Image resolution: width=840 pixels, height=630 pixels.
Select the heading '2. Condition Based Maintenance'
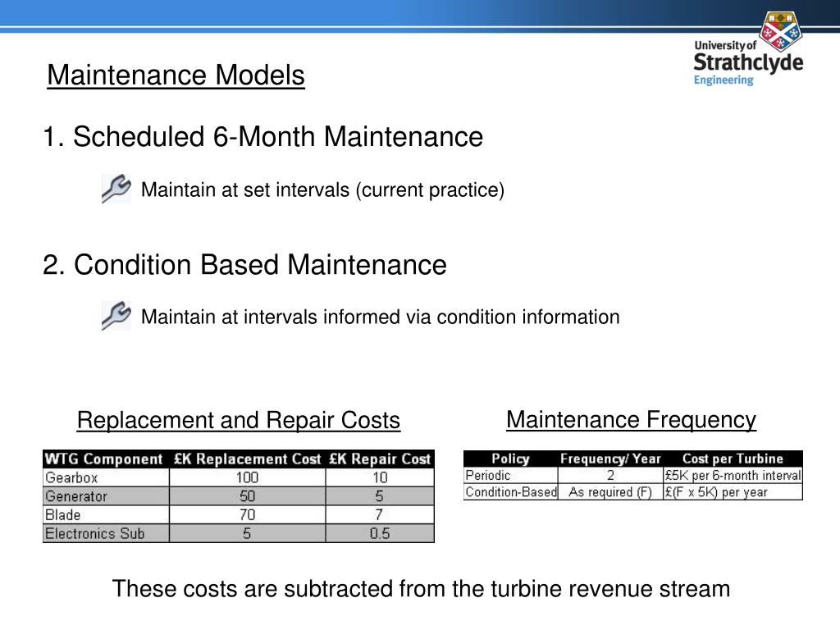tap(244, 265)
